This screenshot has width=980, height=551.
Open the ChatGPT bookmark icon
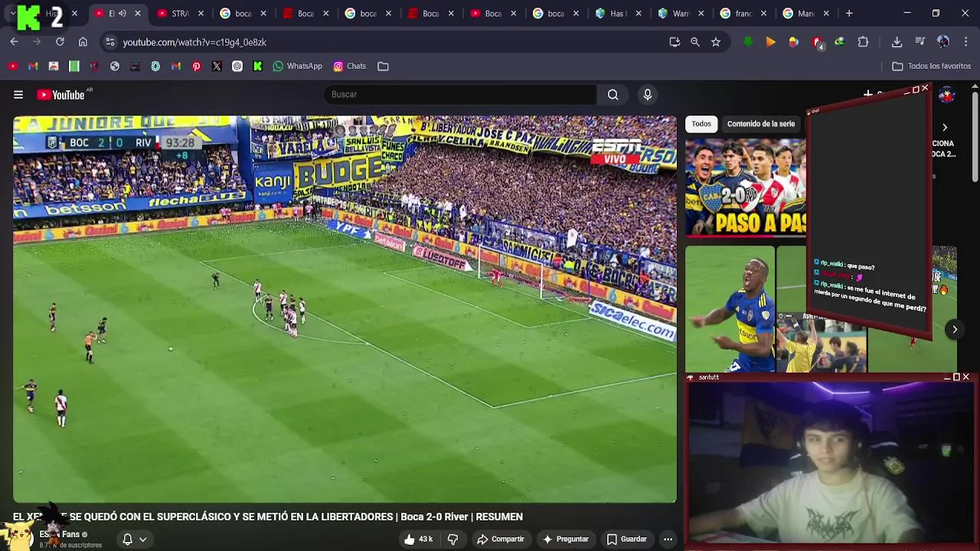[237, 67]
